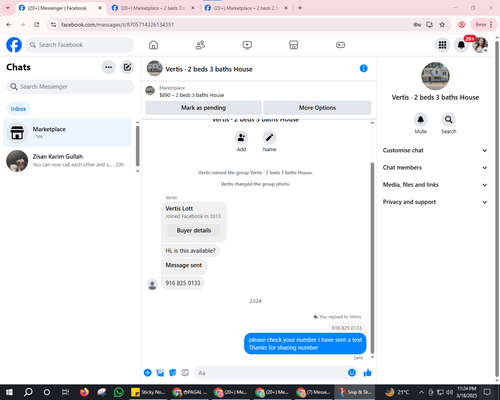Click the conversation title Vertis · 2 beds 3 baths House
Screen dimensions: 500x400
209,69
